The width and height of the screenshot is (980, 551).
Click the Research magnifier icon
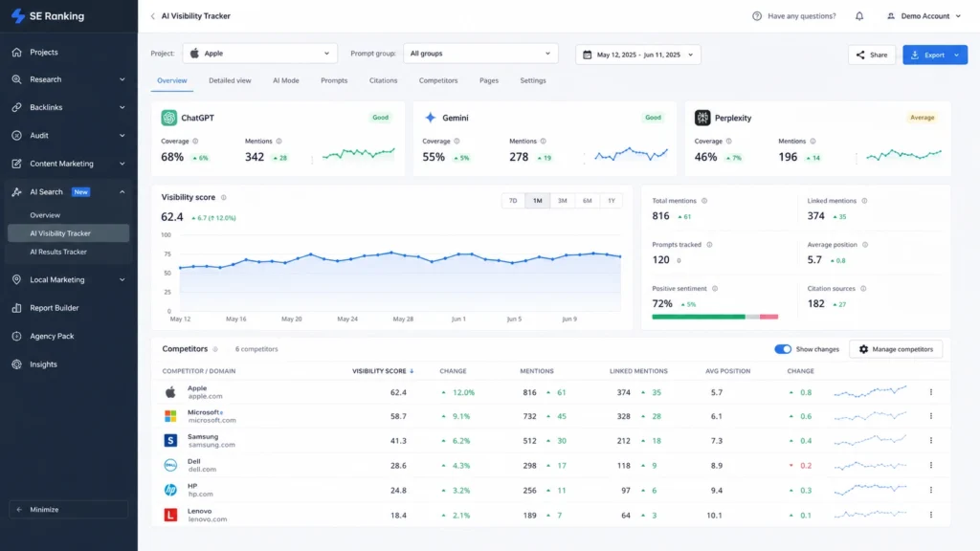(x=17, y=79)
